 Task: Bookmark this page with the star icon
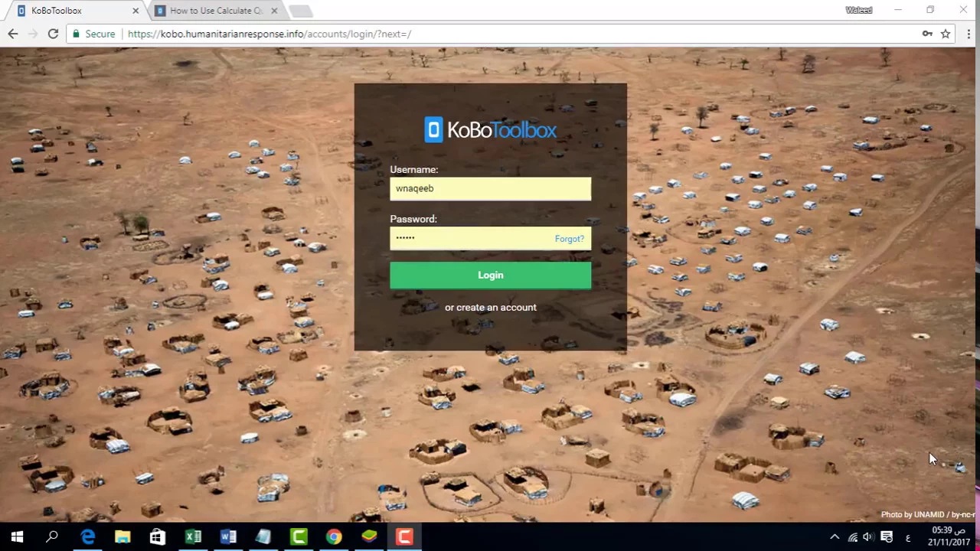click(x=946, y=34)
